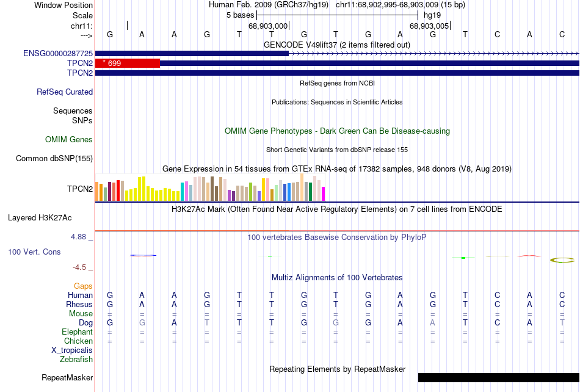Viewport: 580px width, 392px height.
Task: Click the 68,903,005 ruler position
Action: click(429, 26)
